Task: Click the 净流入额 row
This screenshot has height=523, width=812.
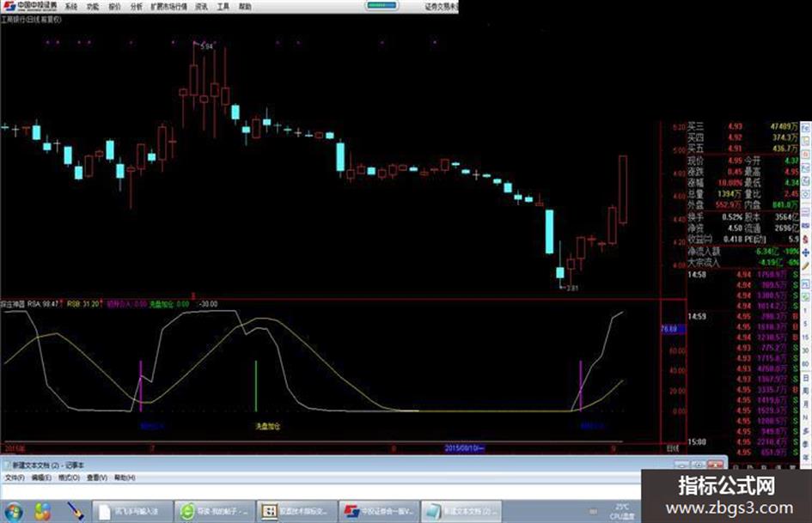Action: 742,251
